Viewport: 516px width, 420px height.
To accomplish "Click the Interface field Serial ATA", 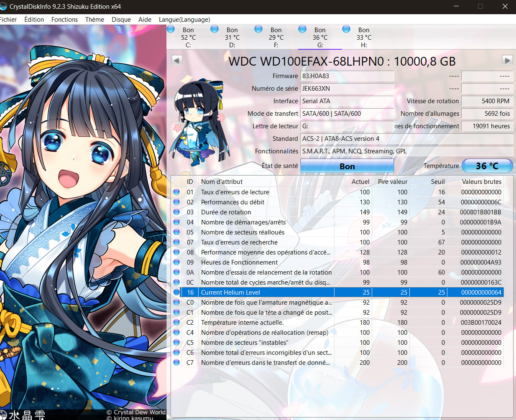I will click(x=347, y=101).
